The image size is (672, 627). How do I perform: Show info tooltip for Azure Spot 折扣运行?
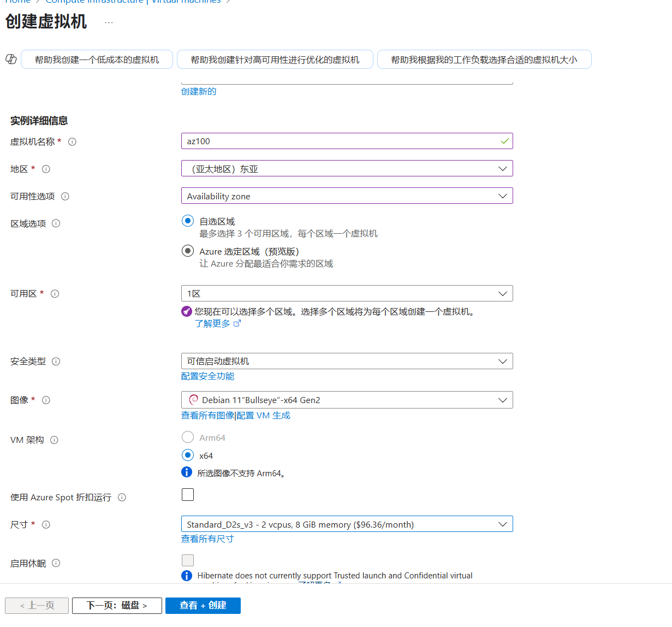(122, 497)
